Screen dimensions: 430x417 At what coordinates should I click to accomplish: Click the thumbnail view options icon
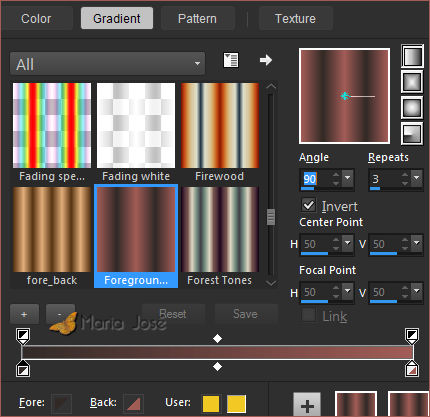coord(231,60)
